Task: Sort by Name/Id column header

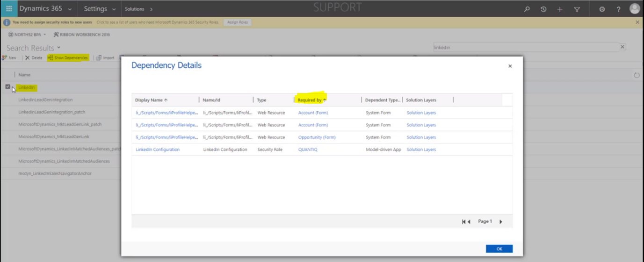Action: pyautogui.click(x=211, y=100)
